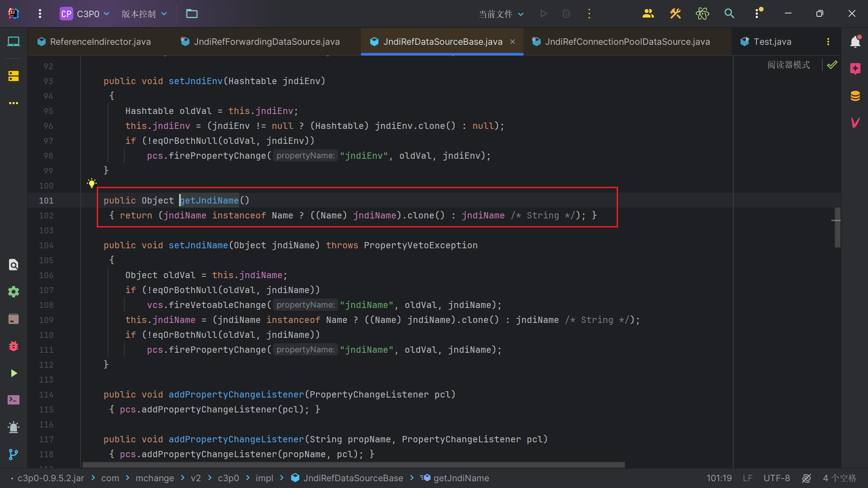868x488 pixels.
Task: Click the editor horizontal scrollbar
Action: pyautogui.click(x=354, y=464)
